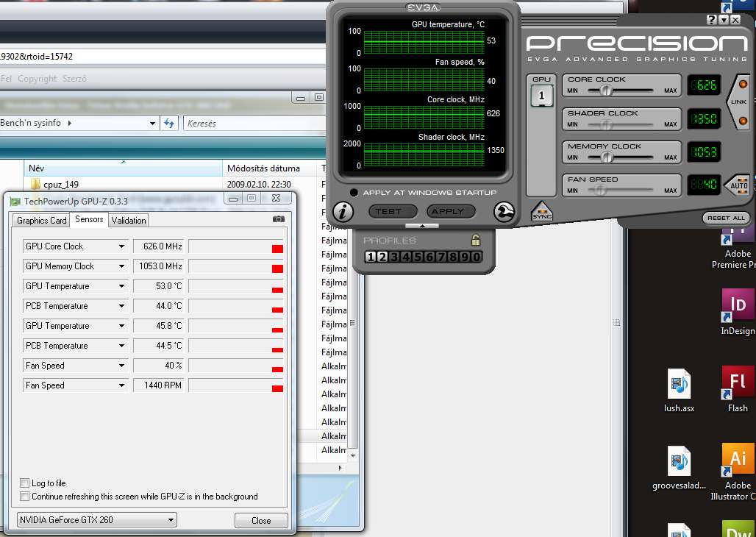This screenshot has height=537, width=756.
Task: Open the 53.0 °C GPU Temperature dropdown
Action: pyautogui.click(x=121, y=286)
